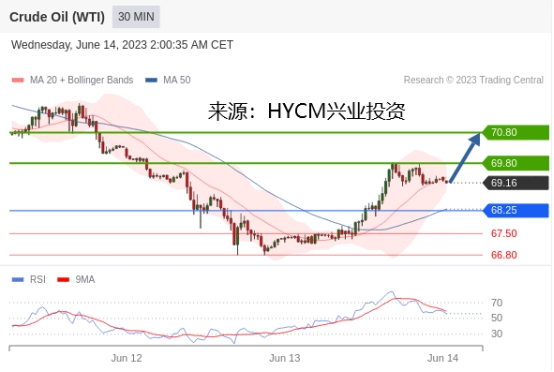Click the 66.80 red support label
Screen dimensions: 554x372
pos(504,255)
